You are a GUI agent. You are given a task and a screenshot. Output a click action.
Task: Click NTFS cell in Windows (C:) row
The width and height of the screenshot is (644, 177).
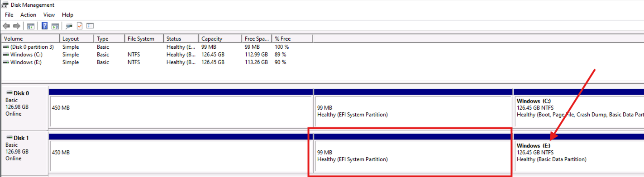134,55
